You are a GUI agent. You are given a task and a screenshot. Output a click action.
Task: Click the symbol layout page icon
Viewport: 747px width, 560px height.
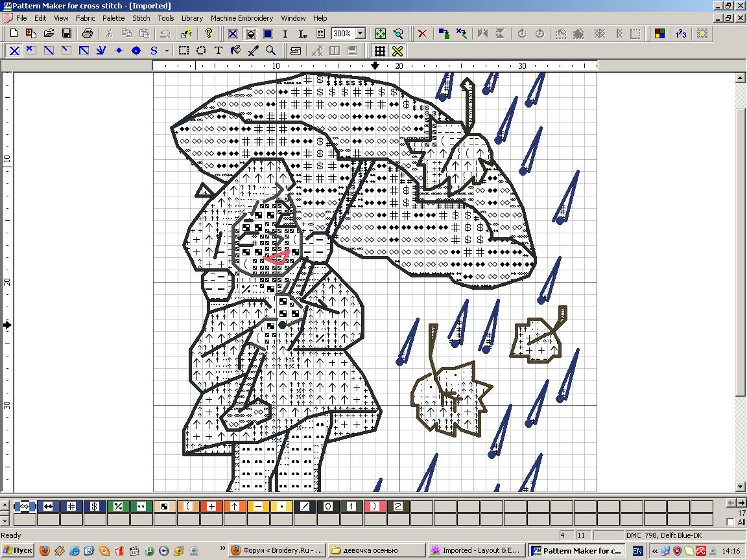click(x=320, y=33)
